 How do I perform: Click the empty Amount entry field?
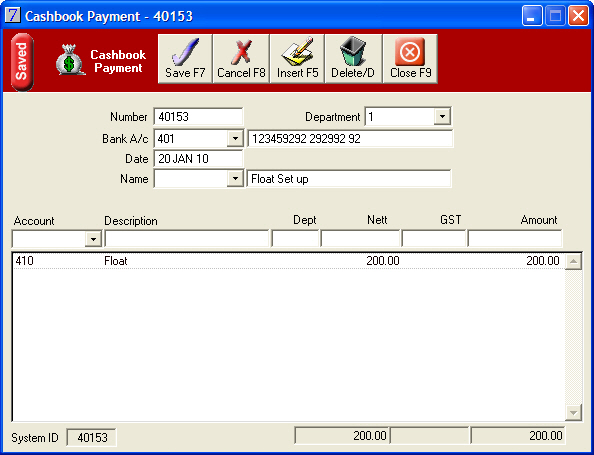coord(515,239)
